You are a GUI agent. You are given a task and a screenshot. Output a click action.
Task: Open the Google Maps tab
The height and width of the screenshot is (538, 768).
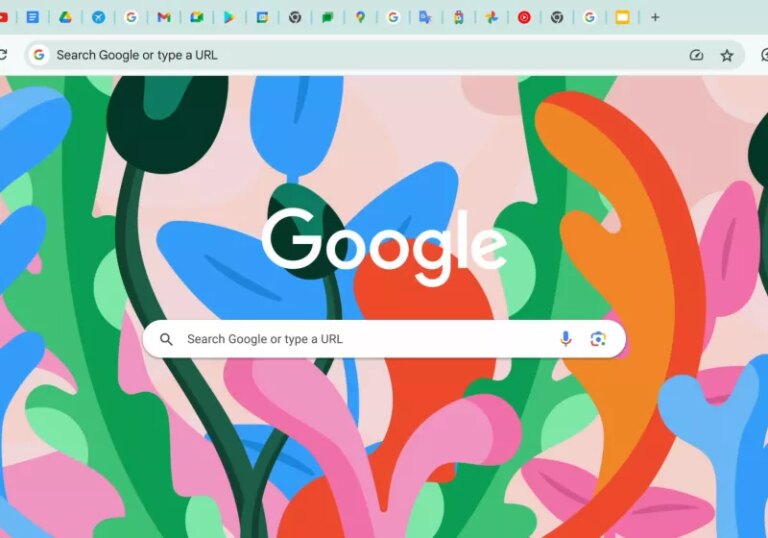[360, 18]
